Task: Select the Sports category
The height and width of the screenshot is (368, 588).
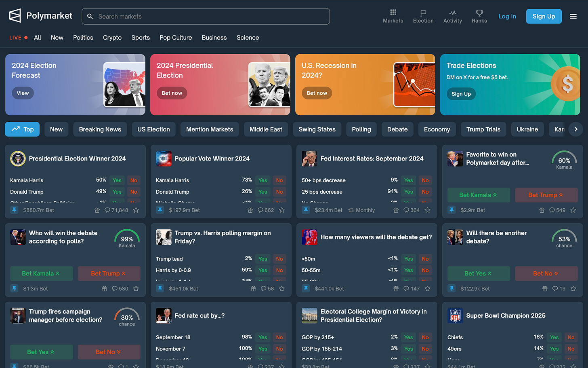Action: [x=141, y=38]
